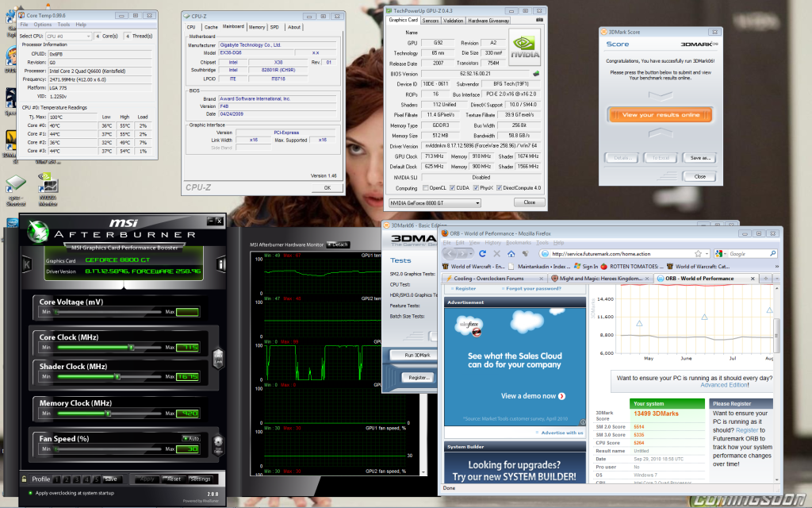Viewport: 812px width, 508px height.
Task: Click the NVIDIA logo in GPU-Z
Action: (525, 47)
